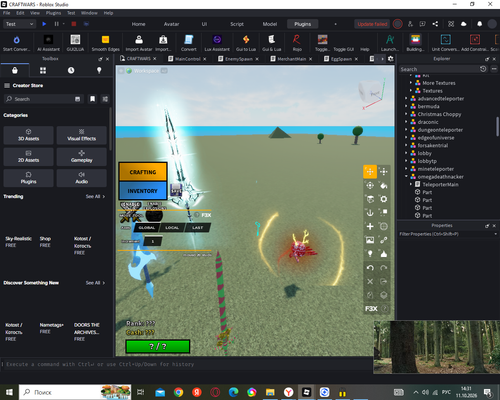The height and width of the screenshot is (400, 500).
Task: Click the yellow CRAFTING button
Action: [143, 172]
